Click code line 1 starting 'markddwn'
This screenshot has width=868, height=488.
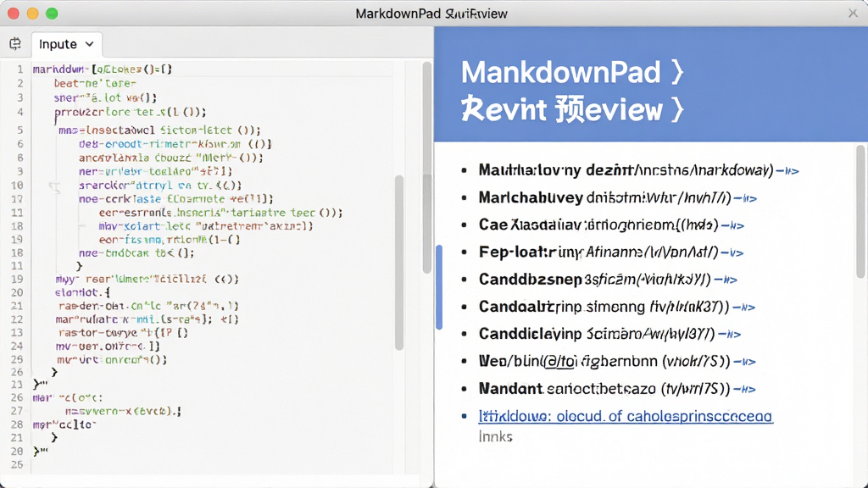(x=103, y=69)
